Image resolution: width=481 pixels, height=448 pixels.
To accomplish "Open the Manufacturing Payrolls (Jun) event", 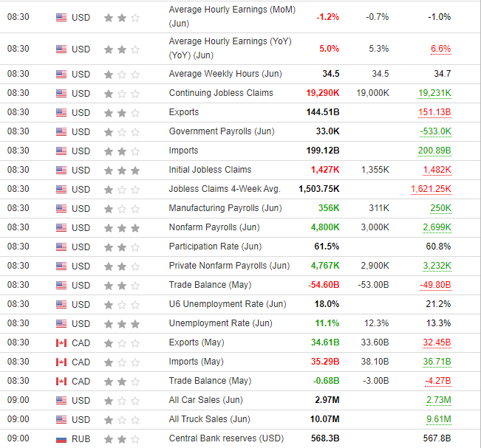I will pyautogui.click(x=225, y=208).
